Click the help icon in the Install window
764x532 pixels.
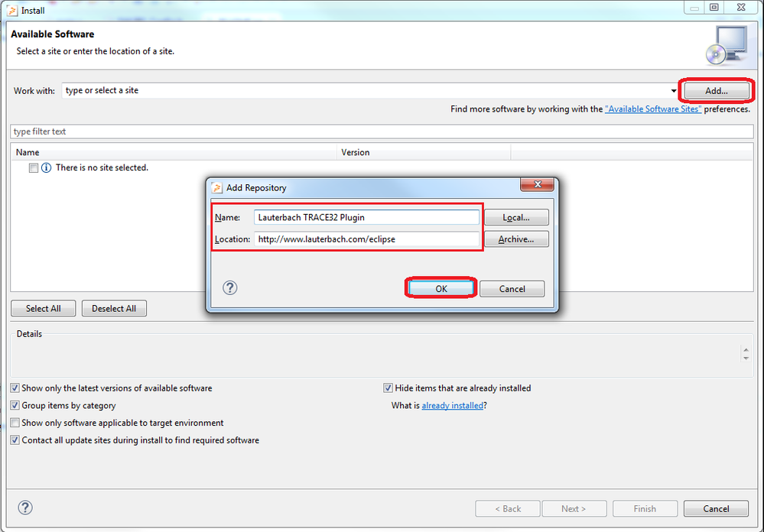pos(24,508)
